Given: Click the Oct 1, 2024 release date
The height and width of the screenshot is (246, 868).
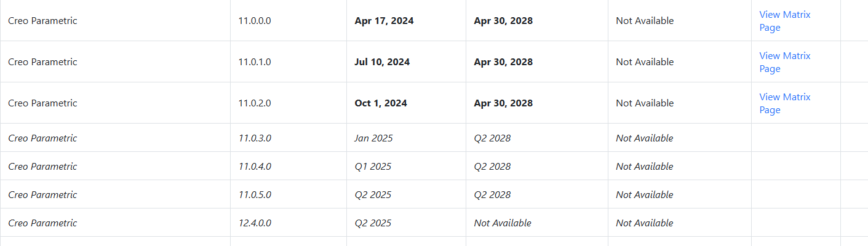Looking at the screenshot, I should pos(381,103).
